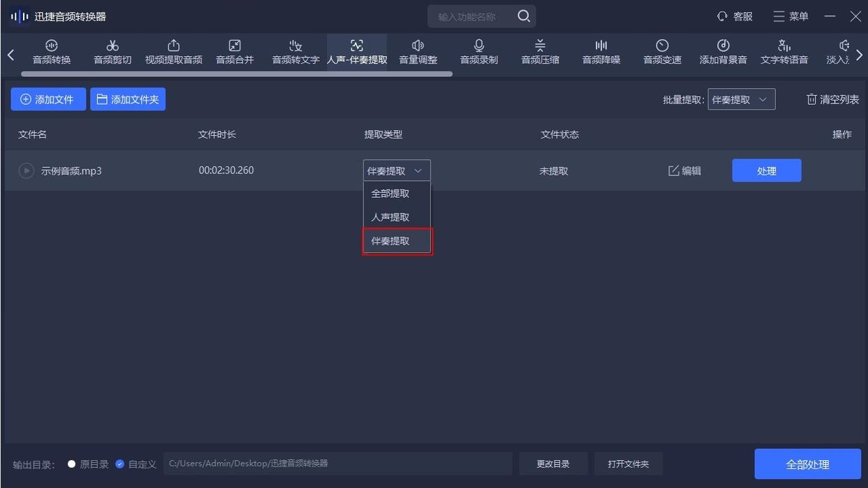Click the output directory path field
The image size is (868, 488).
tap(338, 464)
